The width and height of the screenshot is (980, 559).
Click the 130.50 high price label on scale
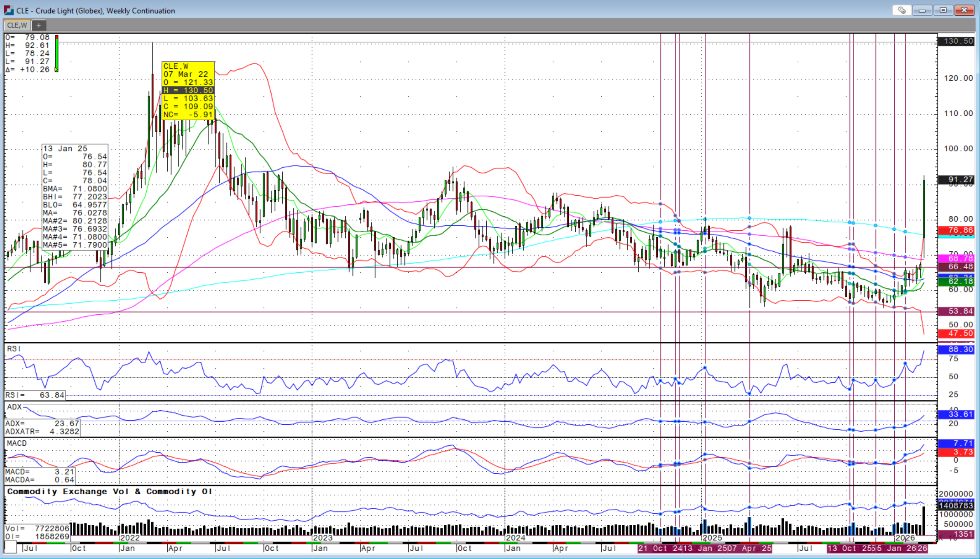(956, 41)
